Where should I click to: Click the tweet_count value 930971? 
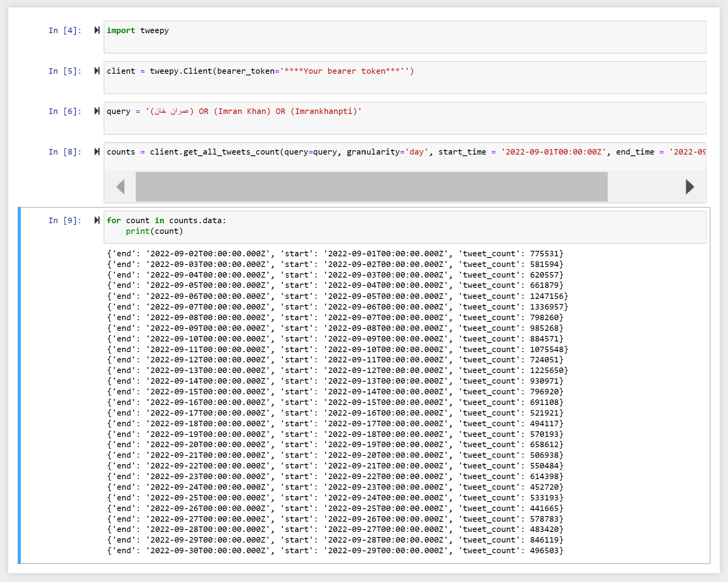click(544, 381)
